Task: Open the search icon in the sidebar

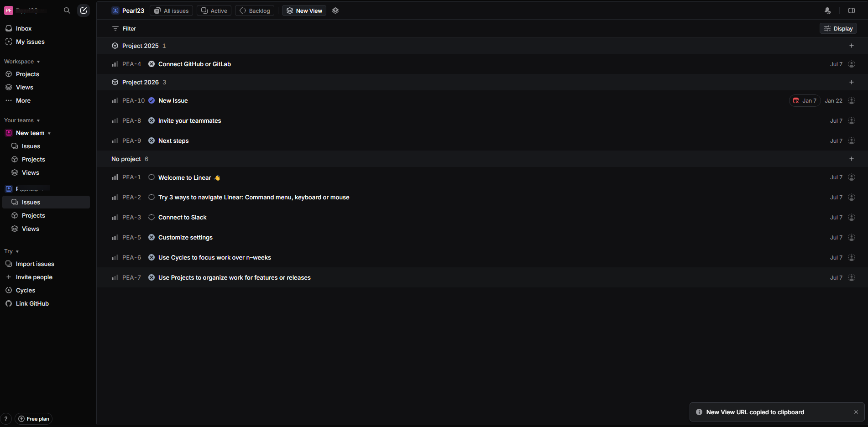Action: (67, 10)
